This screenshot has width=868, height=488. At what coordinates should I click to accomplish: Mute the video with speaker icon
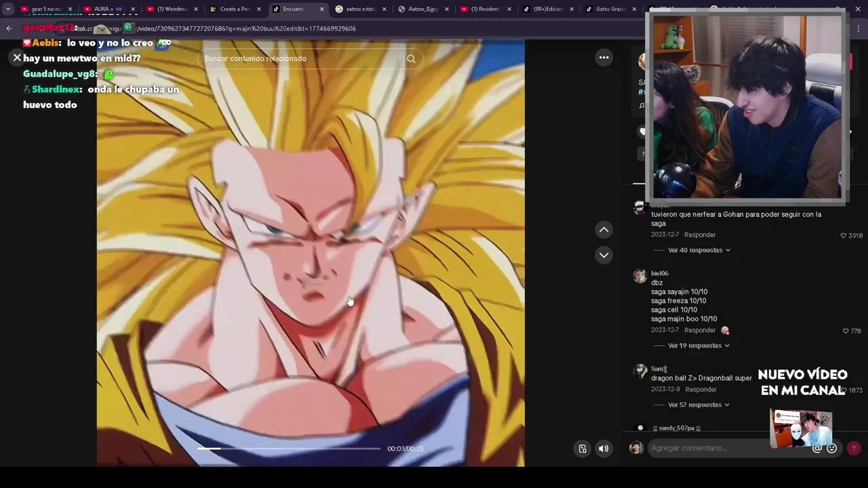(x=604, y=449)
